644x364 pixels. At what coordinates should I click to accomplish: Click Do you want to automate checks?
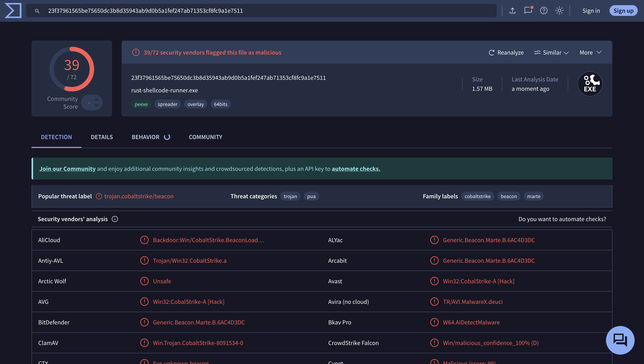562,219
